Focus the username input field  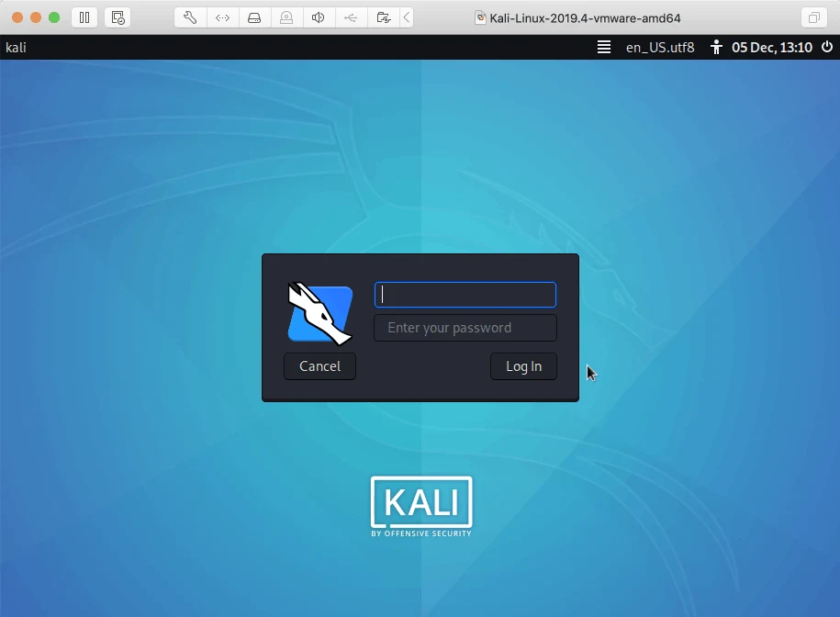pyautogui.click(x=465, y=295)
